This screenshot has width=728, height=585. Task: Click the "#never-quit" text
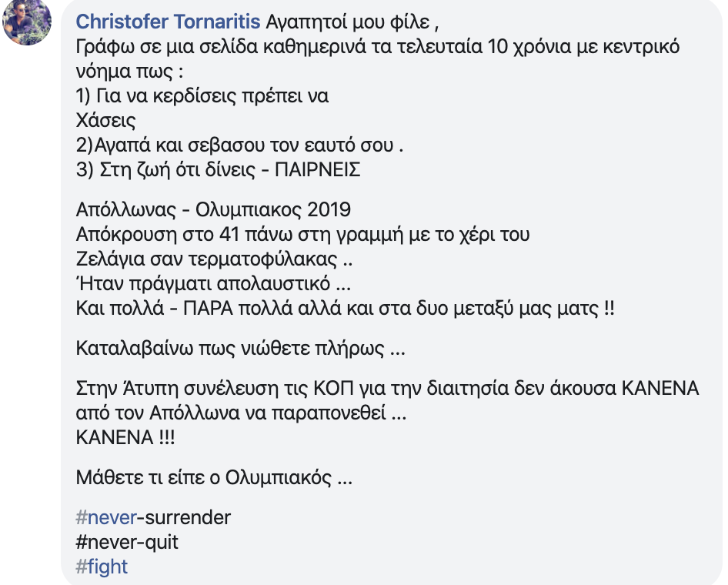(127, 542)
